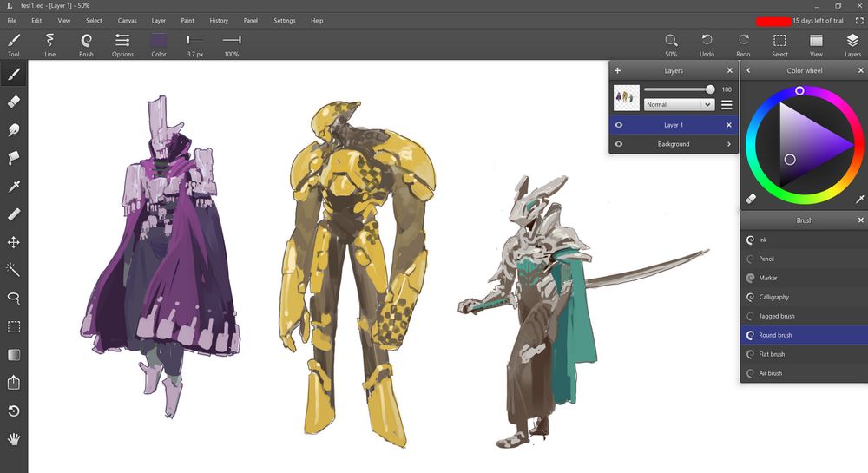Click the layer opacity slider handle
This screenshot has width=868, height=473.
710,89
